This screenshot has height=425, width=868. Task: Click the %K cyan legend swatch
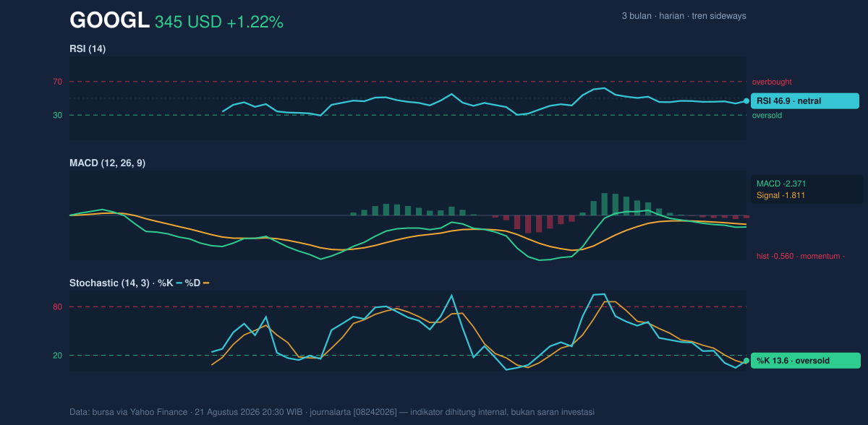(179, 283)
